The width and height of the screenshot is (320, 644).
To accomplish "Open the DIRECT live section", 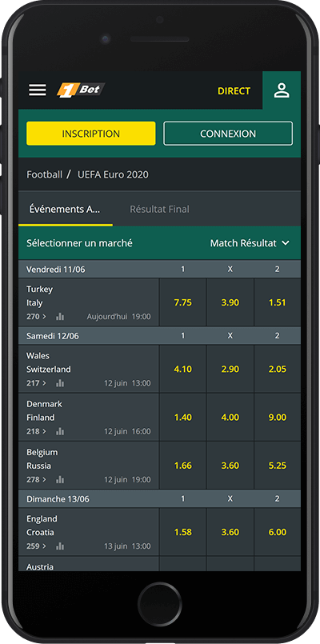I will (234, 90).
